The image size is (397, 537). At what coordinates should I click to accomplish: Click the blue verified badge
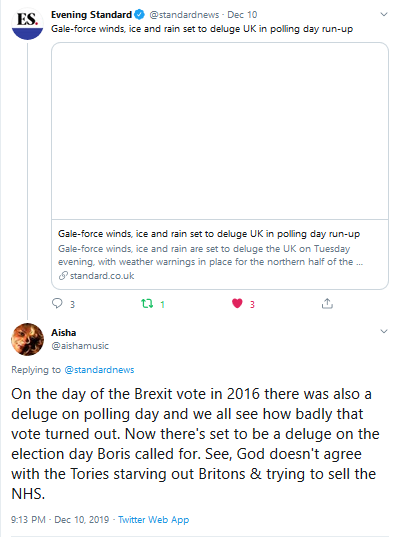pos(139,15)
